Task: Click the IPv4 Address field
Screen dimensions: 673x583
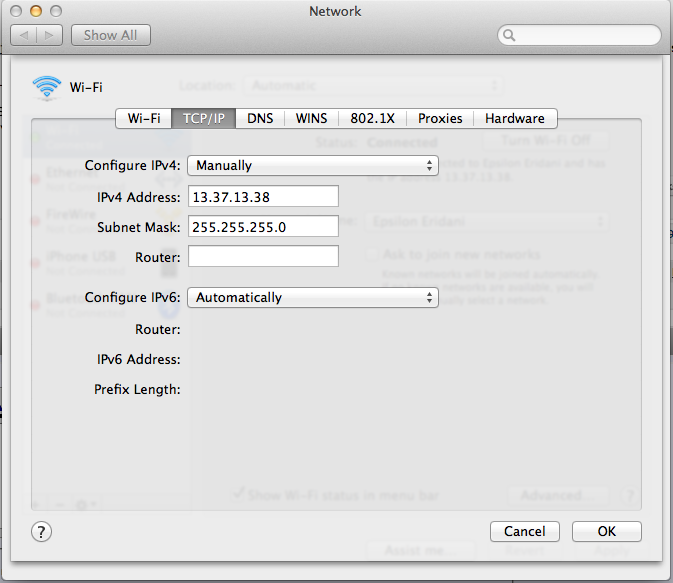Action: point(263,197)
